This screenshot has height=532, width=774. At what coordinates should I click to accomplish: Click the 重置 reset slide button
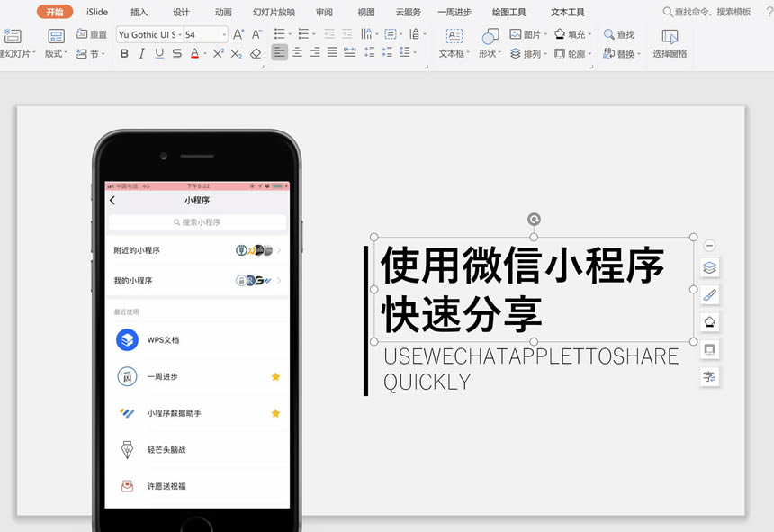point(92,34)
